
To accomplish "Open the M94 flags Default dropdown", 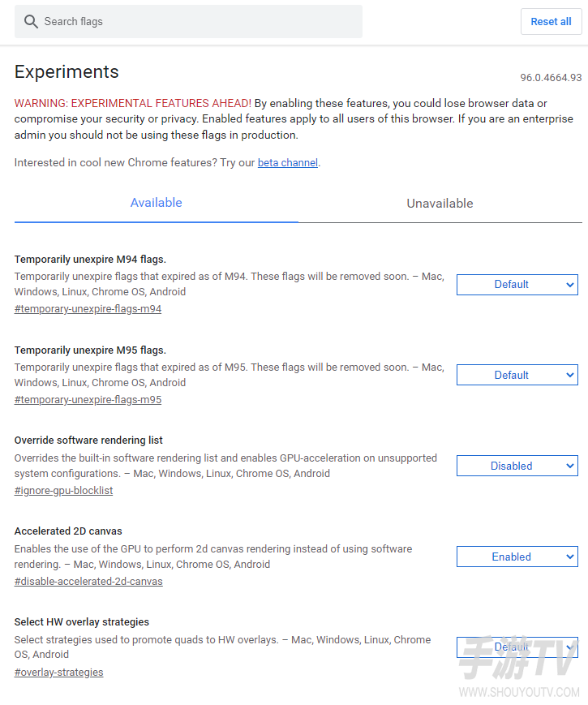I will (517, 285).
